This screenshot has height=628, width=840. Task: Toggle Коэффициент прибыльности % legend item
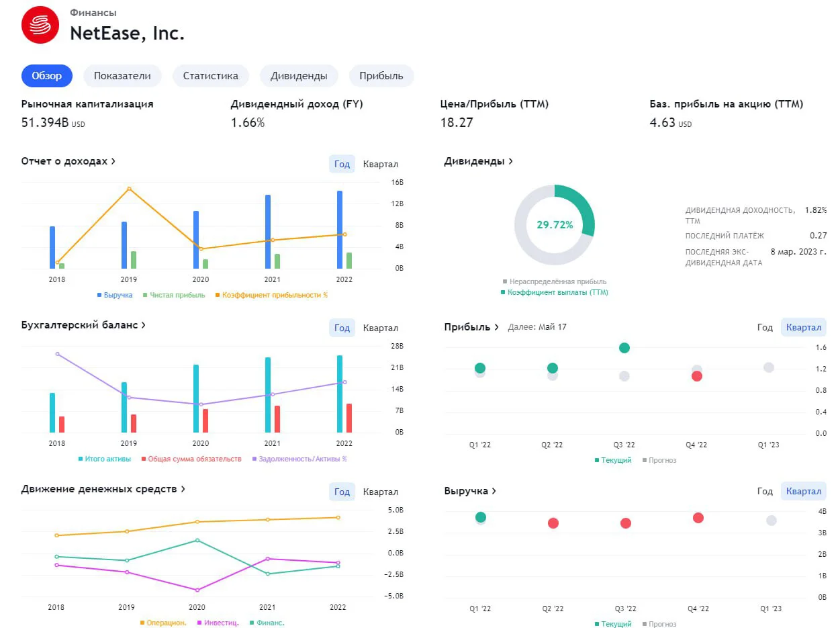click(271, 295)
